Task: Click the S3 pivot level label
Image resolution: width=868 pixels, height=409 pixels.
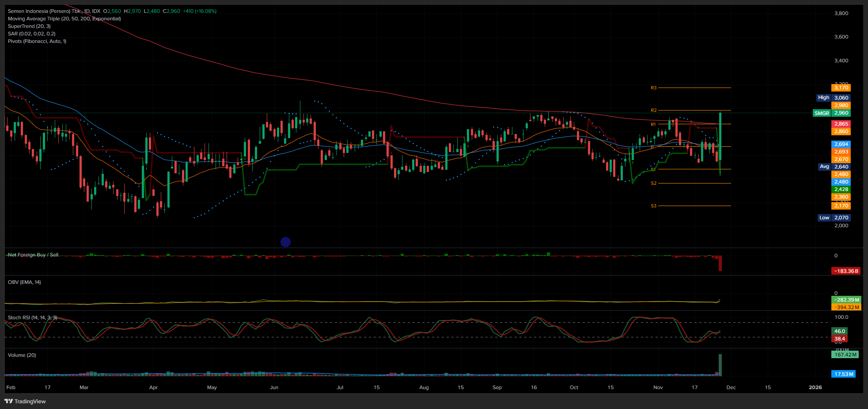Action: point(653,206)
